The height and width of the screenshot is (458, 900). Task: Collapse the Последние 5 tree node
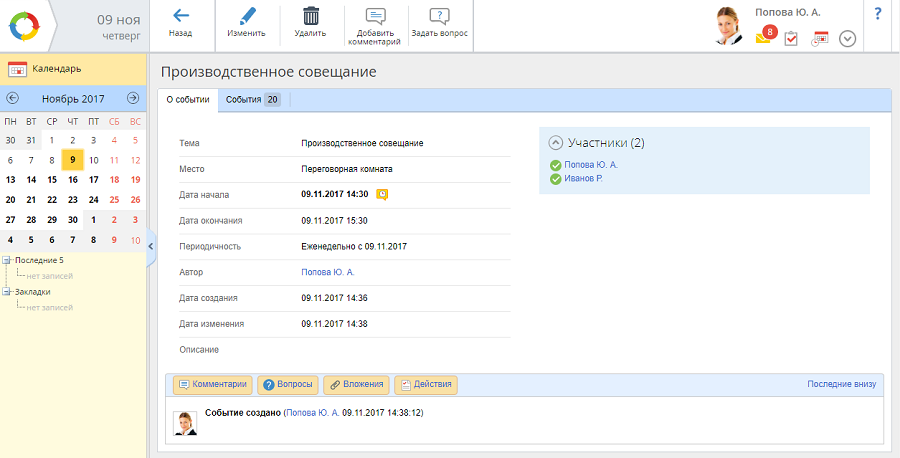(x=7, y=260)
